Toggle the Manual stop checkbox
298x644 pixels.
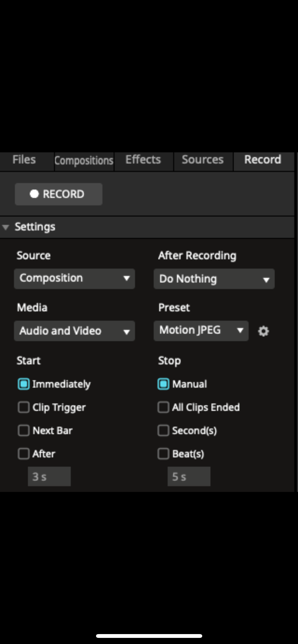coord(163,384)
